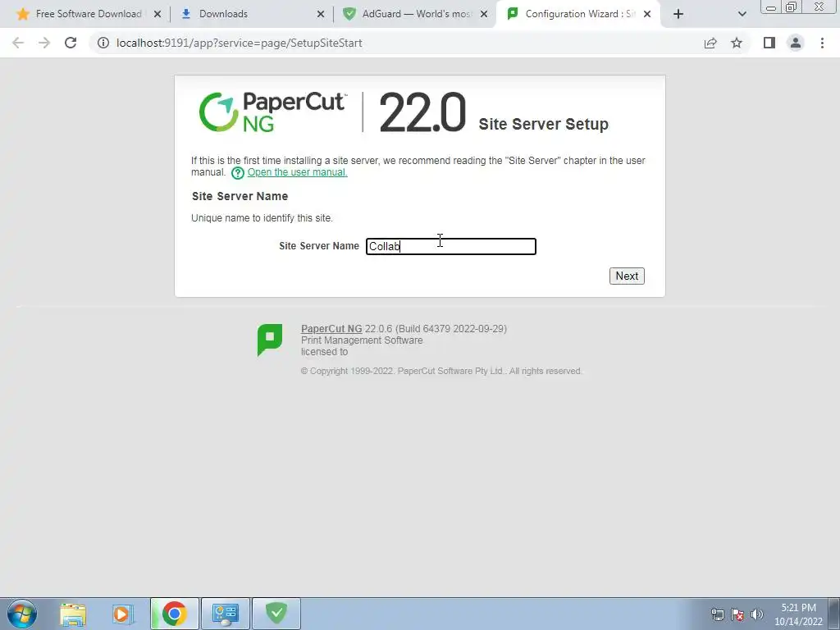Switch to the AdGuard tab
This screenshot has height=630, width=840.
pos(417,14)
